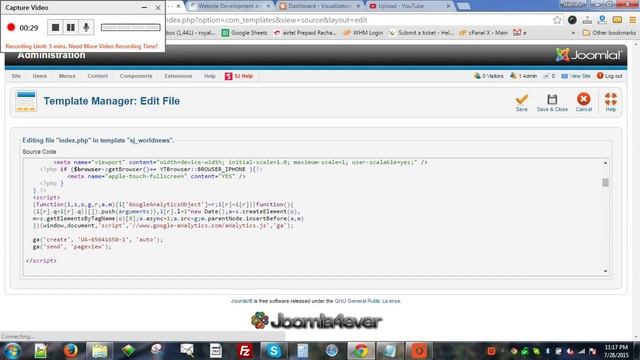The image size is (640, 360).
Task: Minimize the Capture Video window
Action: 144,7
